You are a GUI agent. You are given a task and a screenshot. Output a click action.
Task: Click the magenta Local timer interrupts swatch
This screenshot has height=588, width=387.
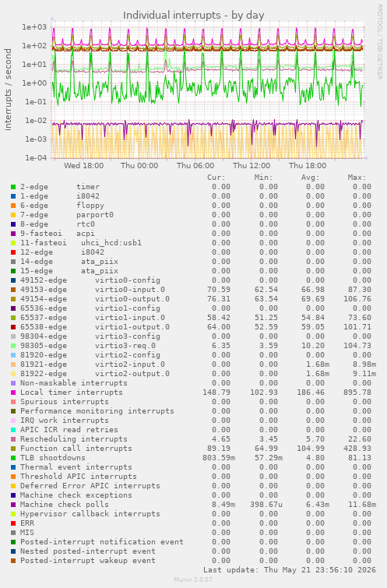pos(13,393)
